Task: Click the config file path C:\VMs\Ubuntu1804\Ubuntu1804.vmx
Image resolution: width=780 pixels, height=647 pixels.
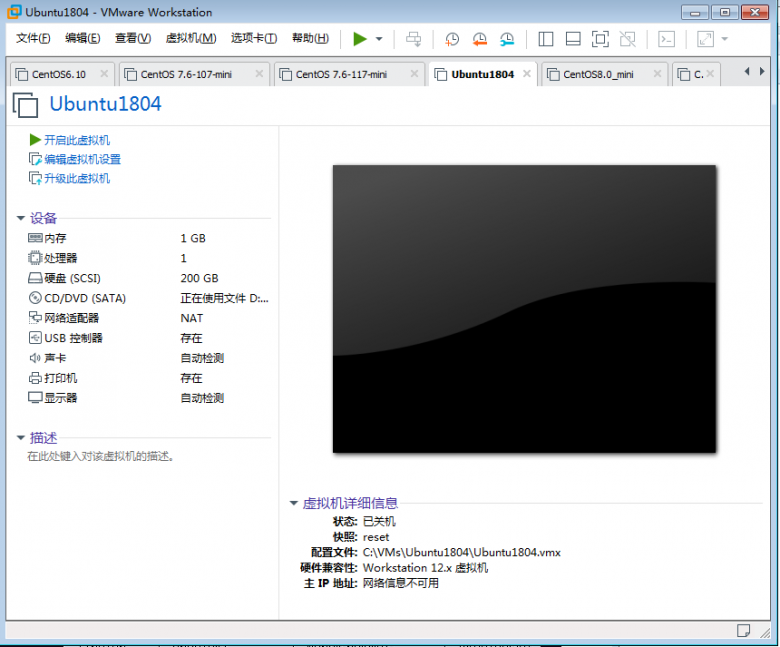Action: (462, 553)
